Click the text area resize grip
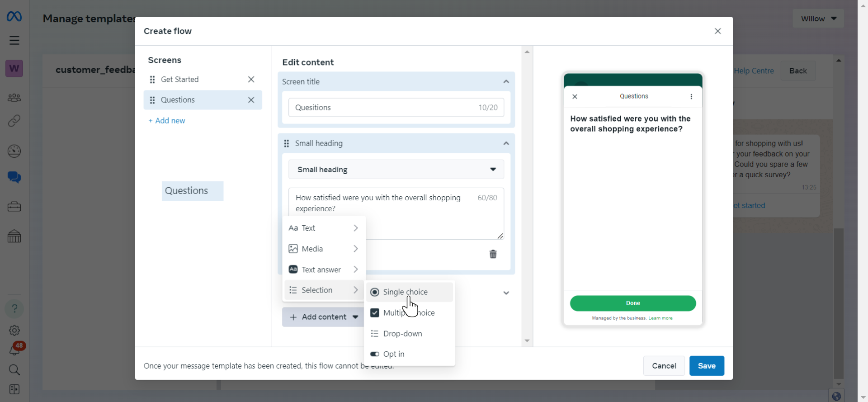 click(x=500, y=236)
